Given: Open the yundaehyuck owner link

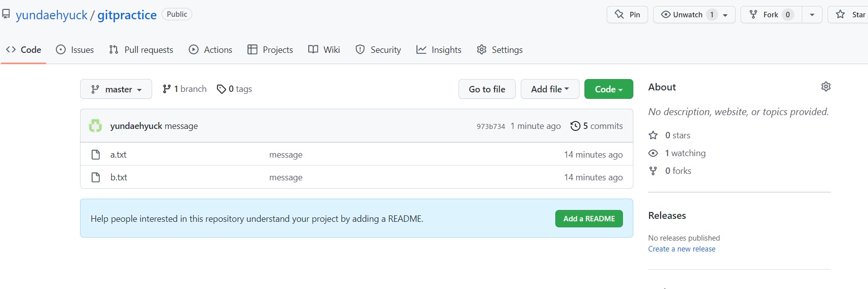Looking at the screenshot, I should (51, 15).
